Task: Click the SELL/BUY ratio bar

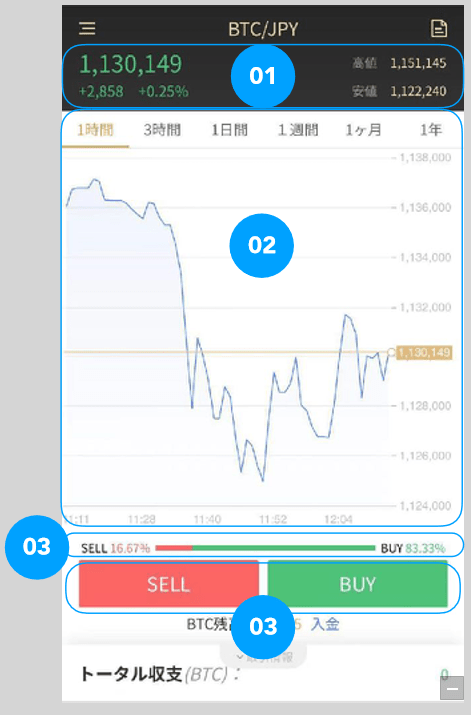Action: pyautogui.click(x=265, y=548)
